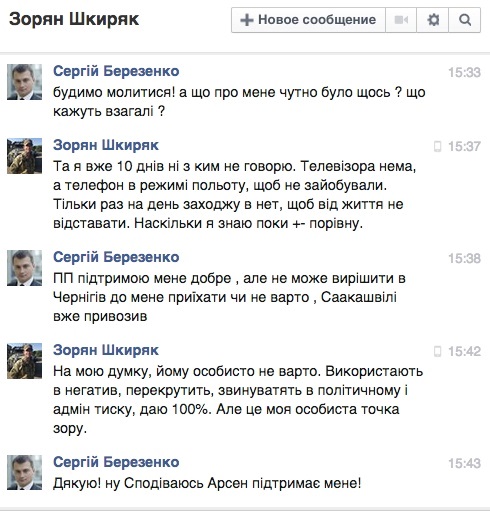Open Зорян Шкиряк name at 15:37

pyautogui.click(x=106, y=145)
